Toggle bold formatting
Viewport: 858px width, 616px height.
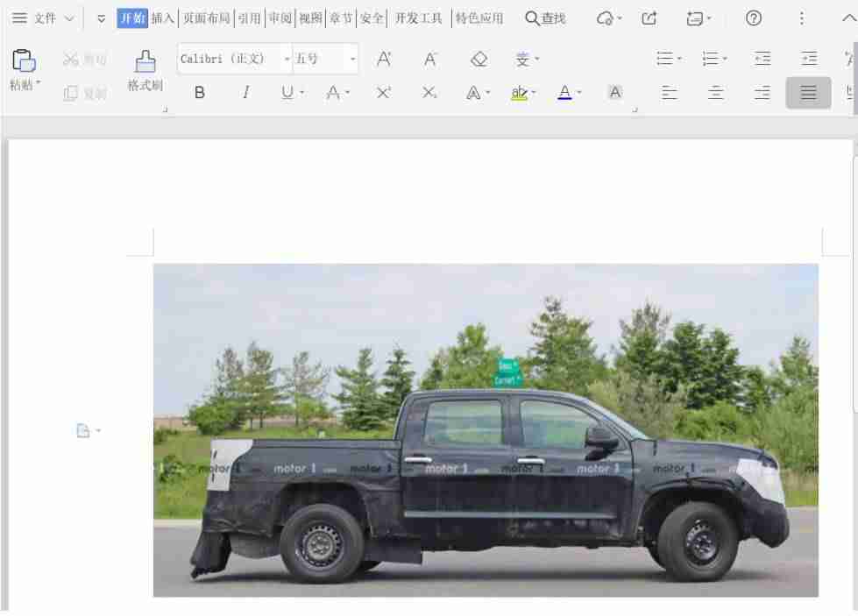(x=200, y=93)
